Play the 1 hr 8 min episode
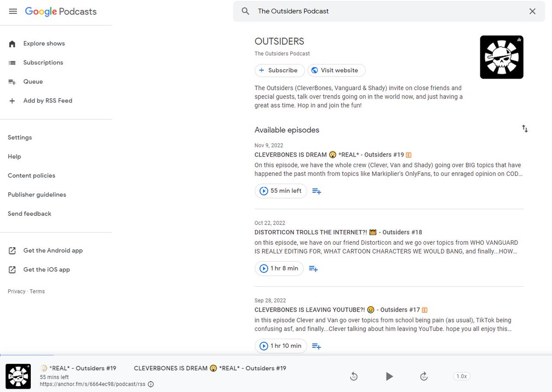Viewport: 552px width, 392px height. click(279, 268)
